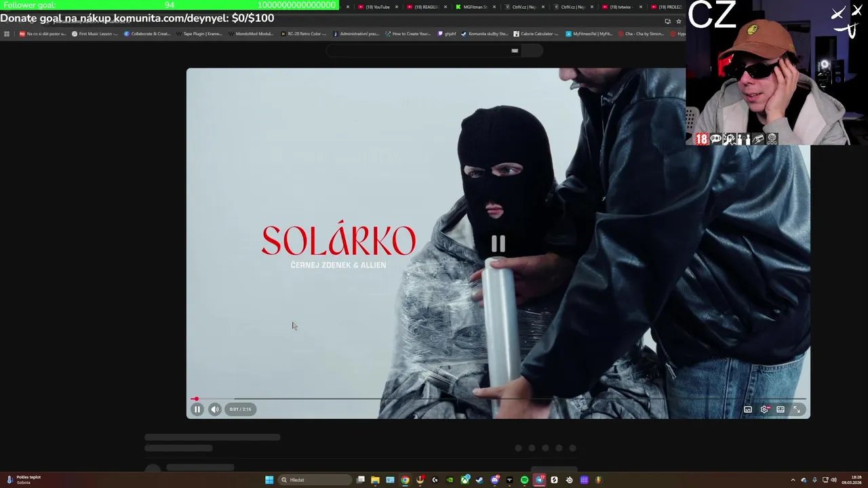This screenshot has height=488, width=868.
Task: Pause the video with the player pause button
Action: click(197, 409)
